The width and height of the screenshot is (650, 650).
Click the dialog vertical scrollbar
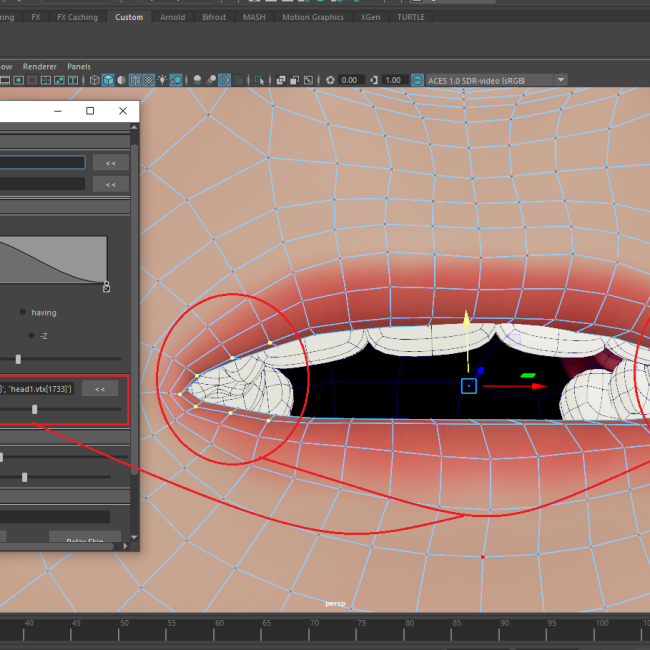[134, 309]
